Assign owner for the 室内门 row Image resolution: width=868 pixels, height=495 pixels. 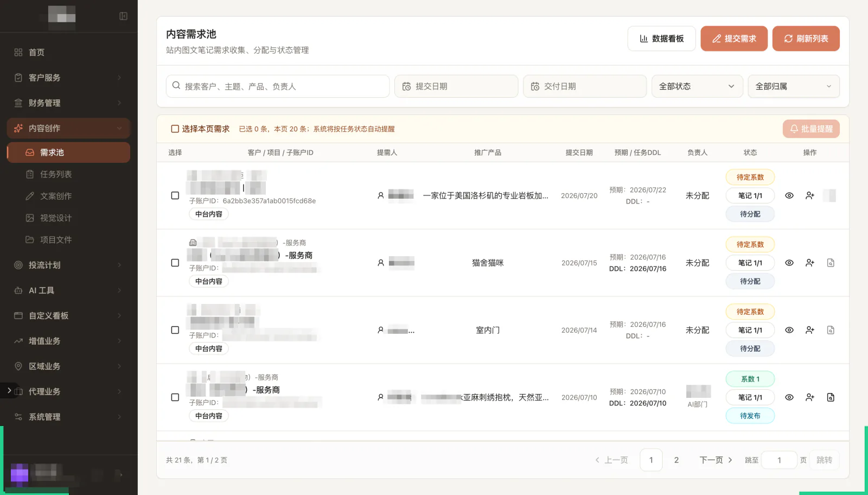coord(810,330)
